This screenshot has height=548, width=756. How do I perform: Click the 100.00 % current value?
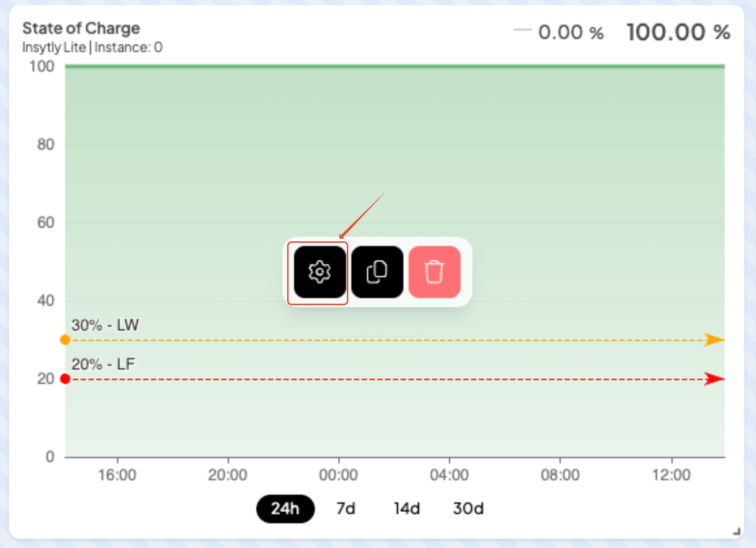(x=678, y=32)
